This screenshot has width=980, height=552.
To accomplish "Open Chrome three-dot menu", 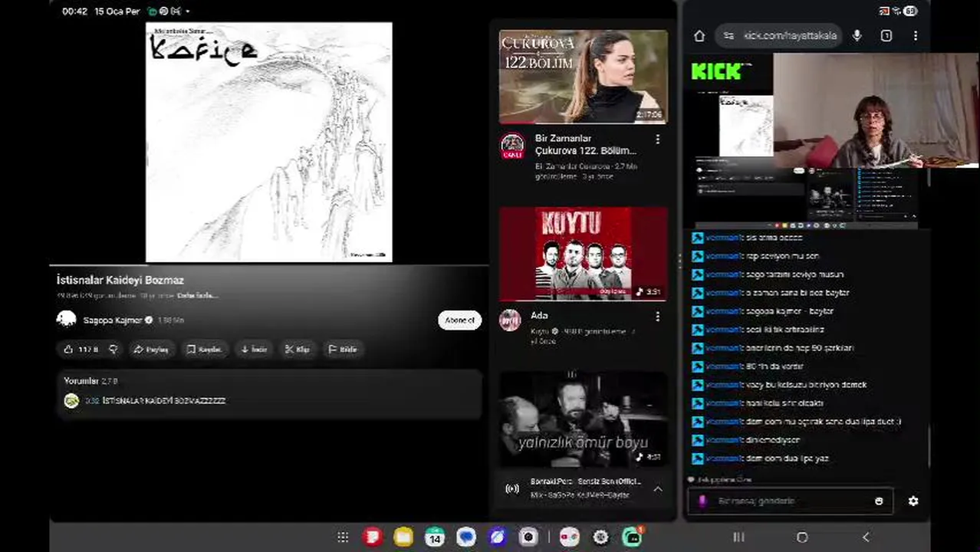I will coord(915,36).
